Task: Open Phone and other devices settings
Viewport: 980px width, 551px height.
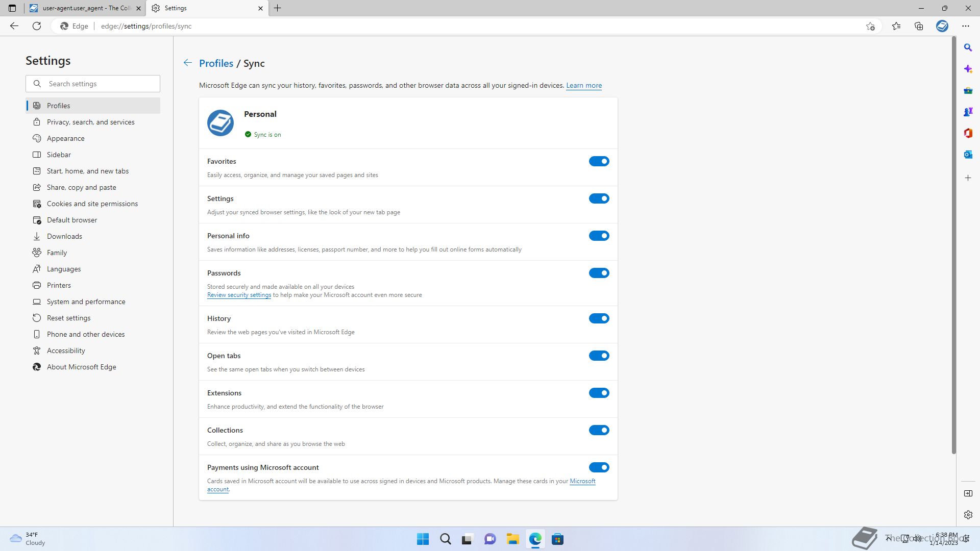Action: coord(93,334)
